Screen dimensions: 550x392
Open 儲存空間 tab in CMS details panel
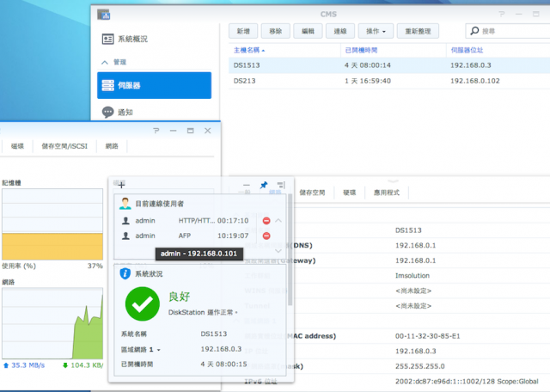[312, 193]
